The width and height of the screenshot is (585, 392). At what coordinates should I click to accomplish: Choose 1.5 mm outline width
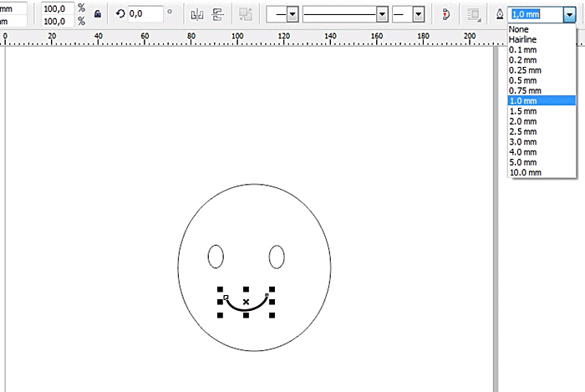542,111
